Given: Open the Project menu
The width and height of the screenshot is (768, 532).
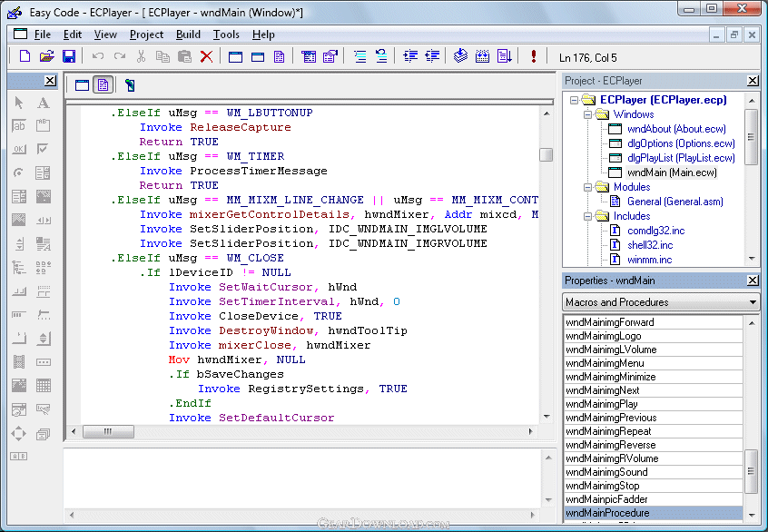Looking at the screenshot, I should [x=146, y=34].
